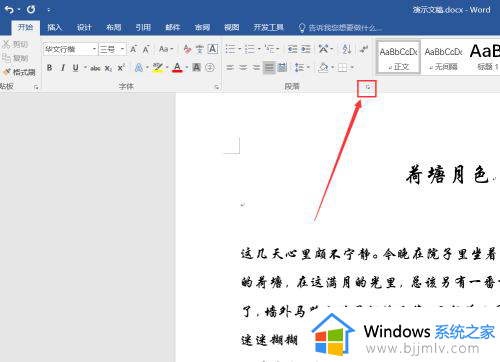Apply paragraph shading fill
This screenshot has width=500, height=362.
(x=323, y=68)
